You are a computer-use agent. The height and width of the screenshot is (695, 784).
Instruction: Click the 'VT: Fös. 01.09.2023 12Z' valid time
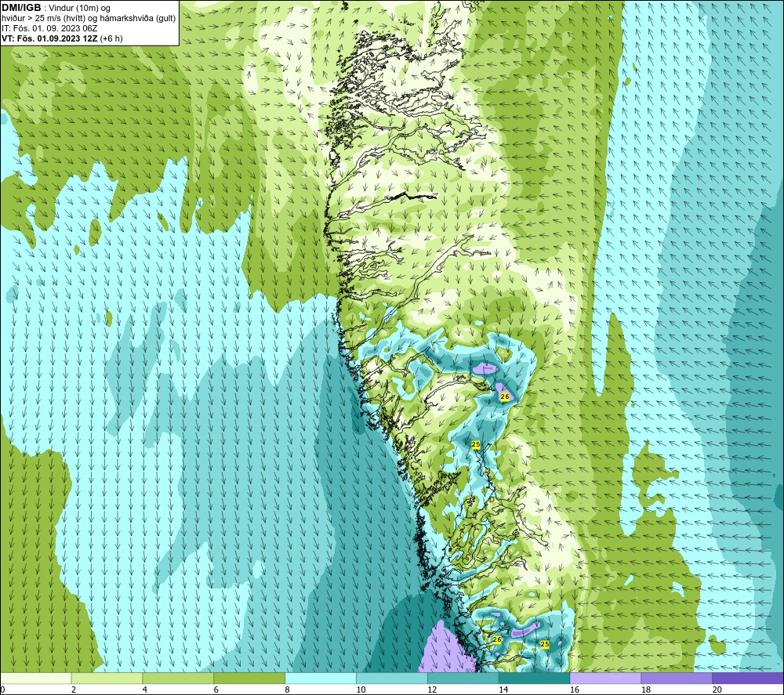[49, 38]
